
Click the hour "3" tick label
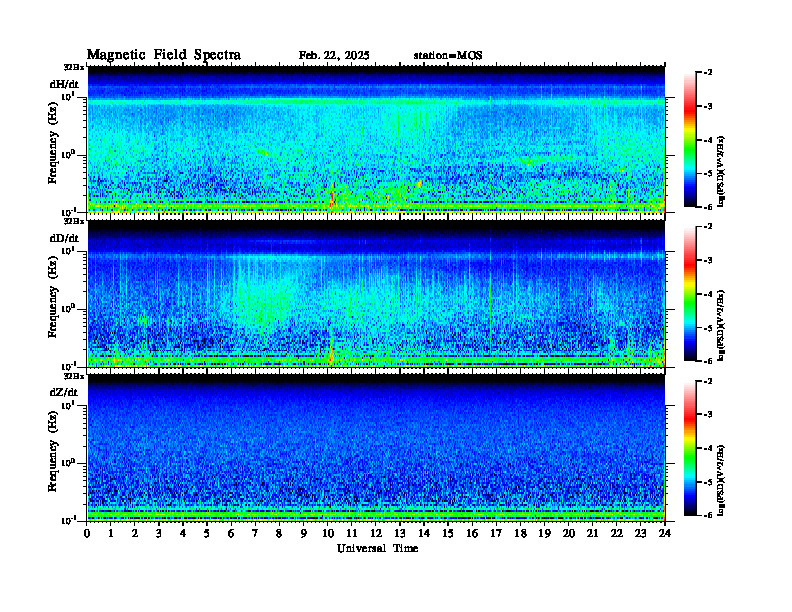pyautogui.click(x=159, y=533)
